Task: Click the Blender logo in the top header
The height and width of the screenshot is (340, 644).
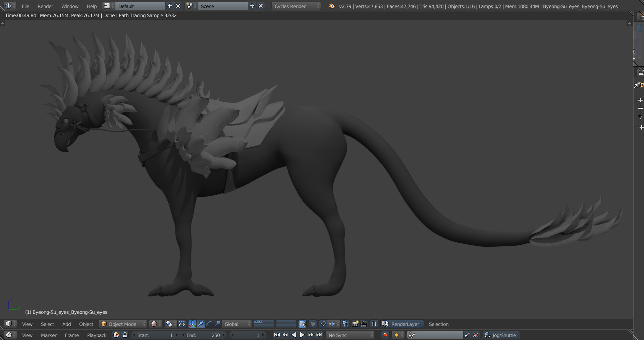Action: pos(331,6)
